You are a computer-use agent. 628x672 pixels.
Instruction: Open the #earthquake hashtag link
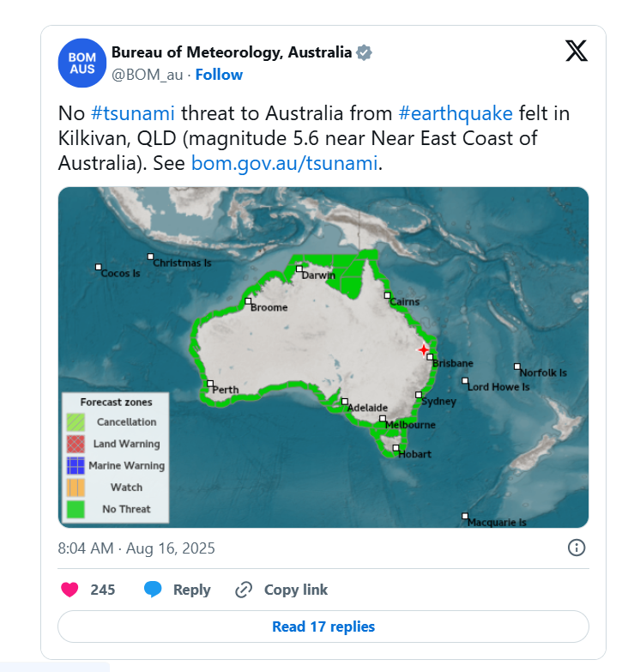point(456,114)
